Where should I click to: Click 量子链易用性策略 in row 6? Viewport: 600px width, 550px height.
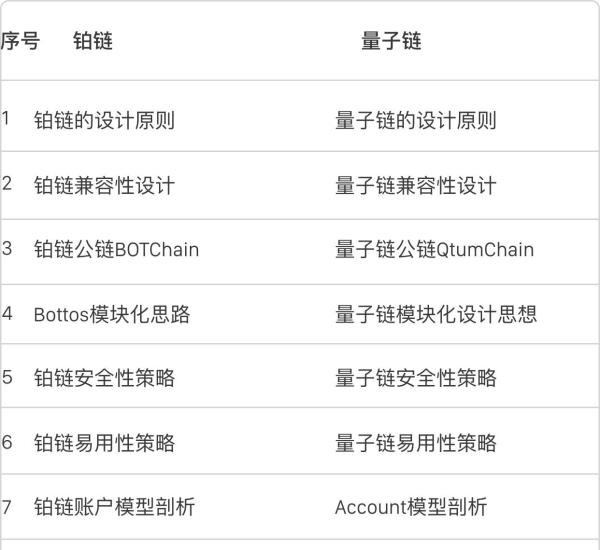tap(415, 443)
